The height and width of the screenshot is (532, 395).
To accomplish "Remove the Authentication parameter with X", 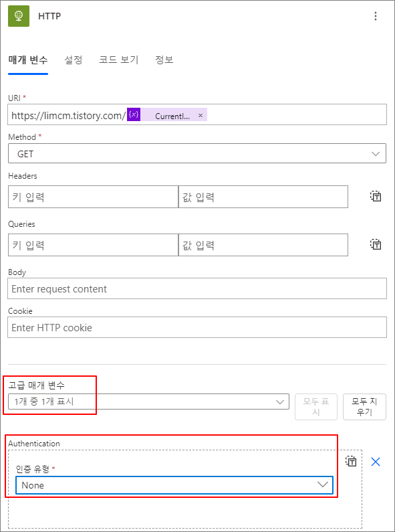I will pos(376,462).
